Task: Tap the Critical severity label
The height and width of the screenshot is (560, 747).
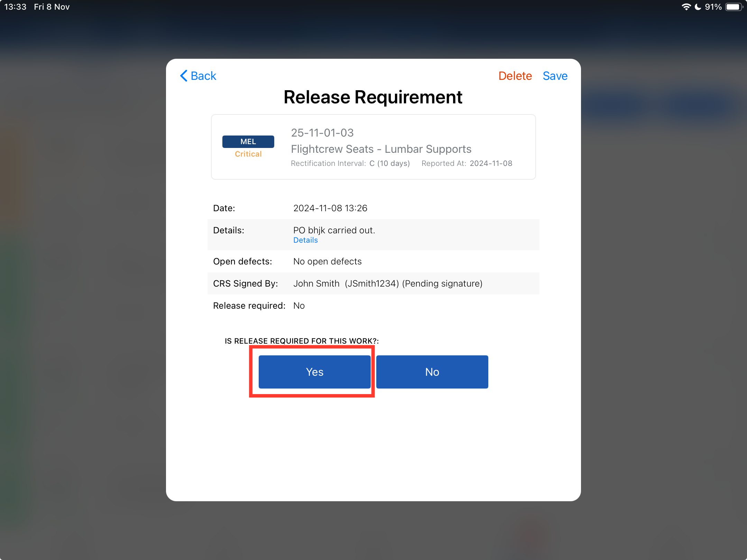Action: (248, 154)
